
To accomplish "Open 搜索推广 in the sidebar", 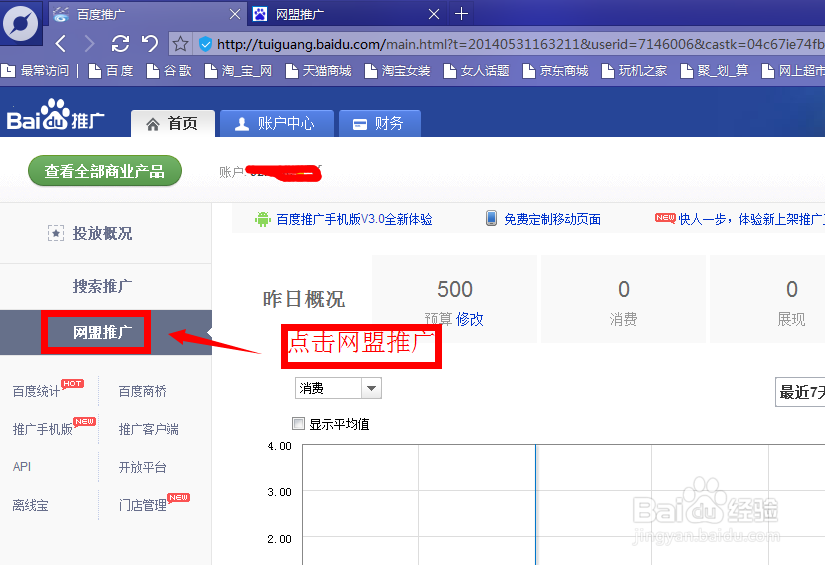I will 102,286.
